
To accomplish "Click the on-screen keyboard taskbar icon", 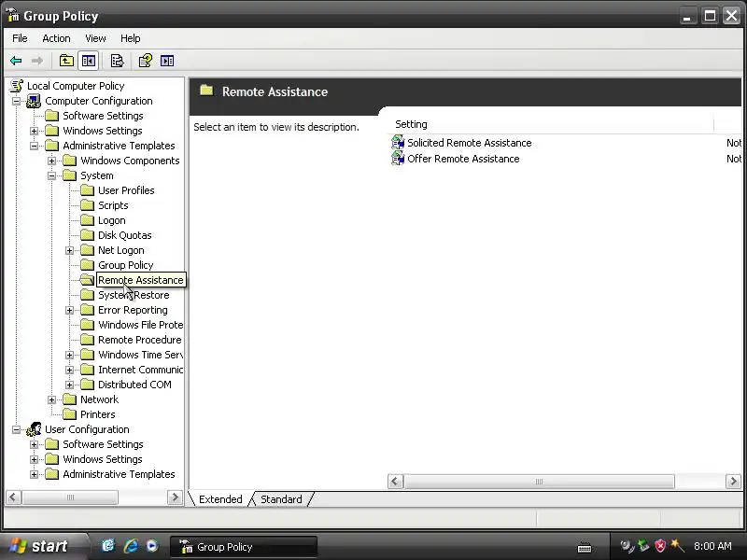I will tap(585, 548).
